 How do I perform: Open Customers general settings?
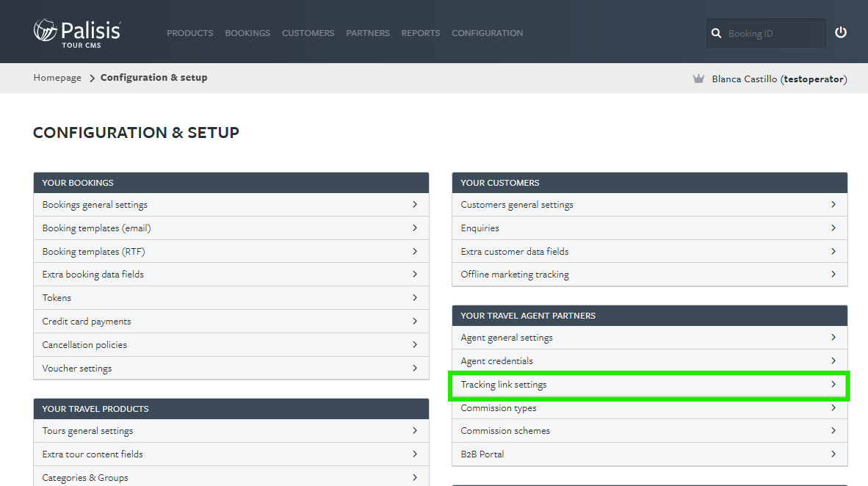pyautogui.click(x=650, y=205)
